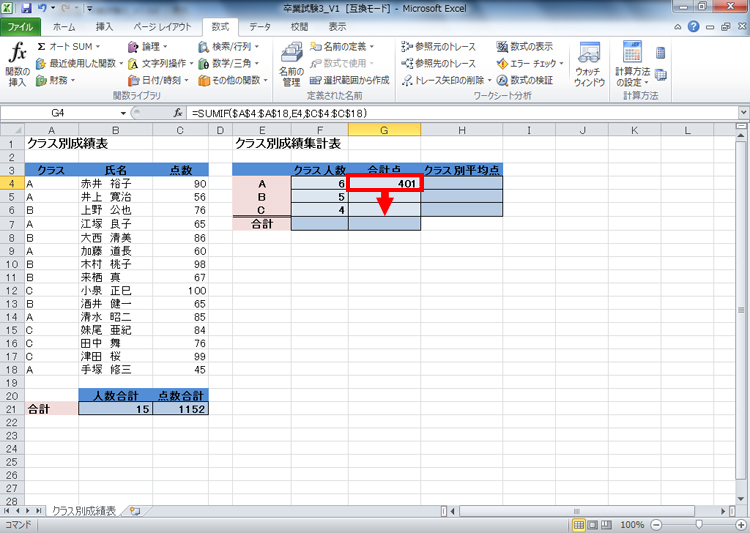This screenshot has width=750, height=533.
Task: Click the horizontal scrollbar thumb
Action: (x=577, y=511)
